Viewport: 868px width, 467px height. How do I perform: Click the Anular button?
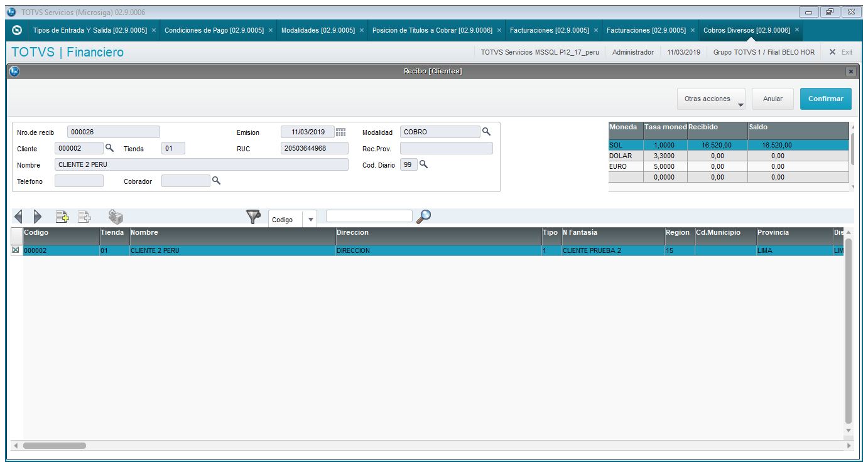pos(773,99)
